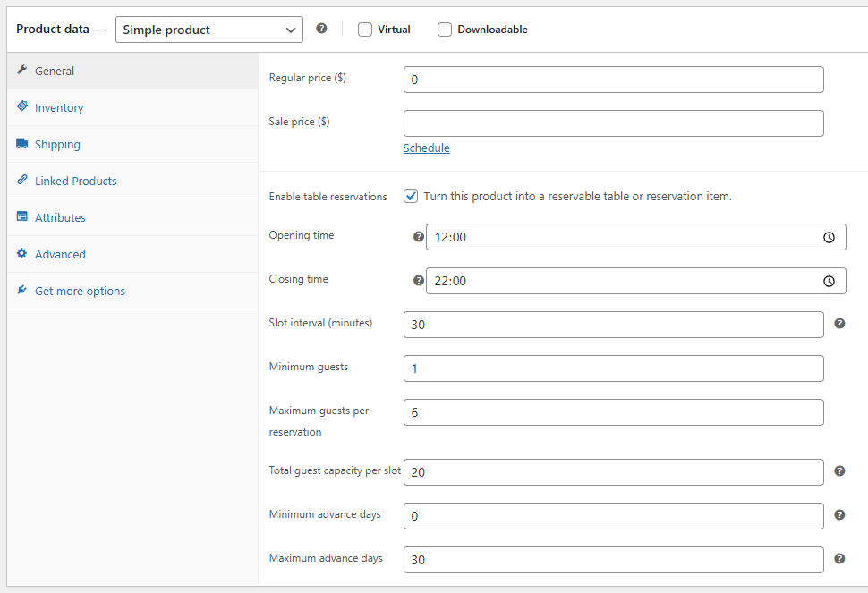This screenshot has width=868, height=593.
Task: Click the Linked Products chain icon
Action: [21, 180]
